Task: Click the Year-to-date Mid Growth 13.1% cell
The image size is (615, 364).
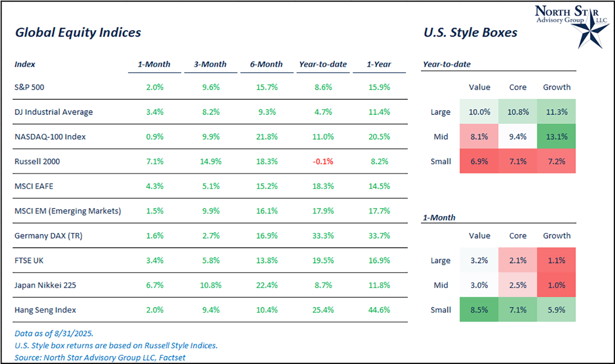Action: click(x=557, y=137)
